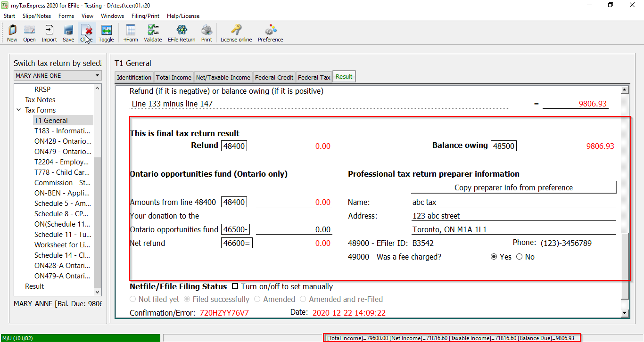Collapse the Tax Forms tree node

pos(18,110)
